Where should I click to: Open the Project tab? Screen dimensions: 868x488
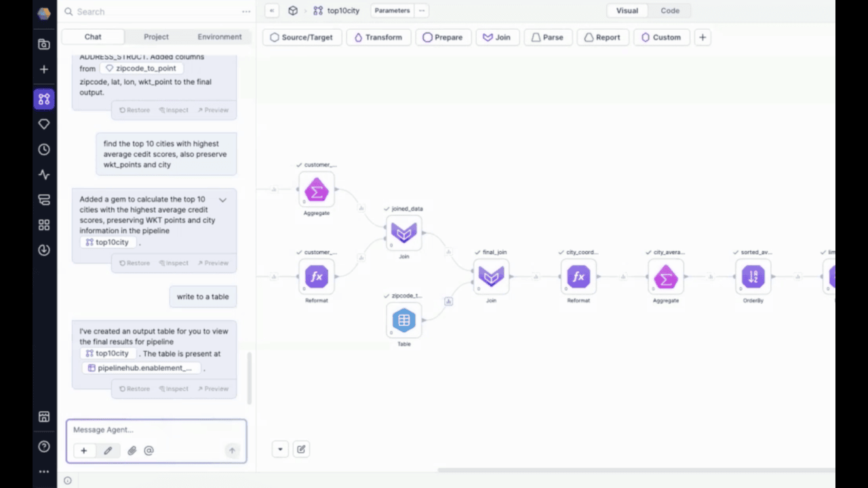[156, 37]
